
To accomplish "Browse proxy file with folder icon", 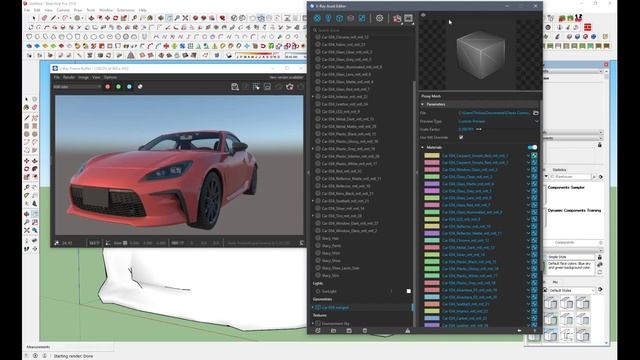I will click(536, 113).
